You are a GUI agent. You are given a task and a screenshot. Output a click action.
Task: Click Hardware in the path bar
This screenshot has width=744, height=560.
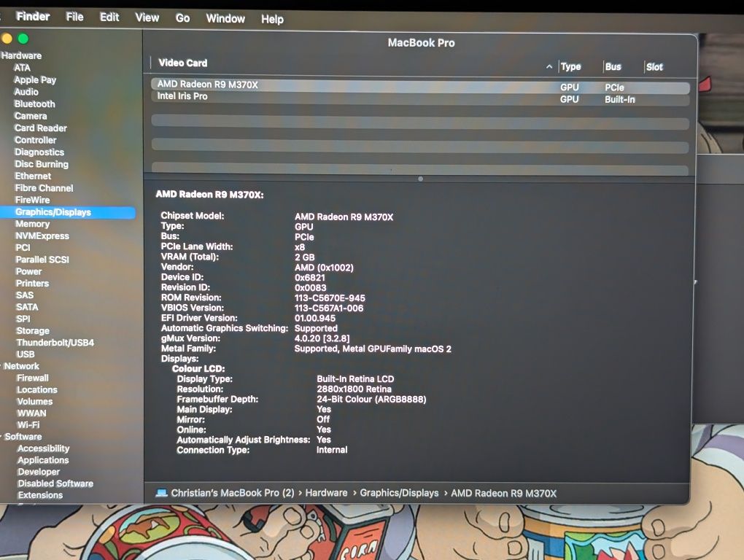coord(326,493)
